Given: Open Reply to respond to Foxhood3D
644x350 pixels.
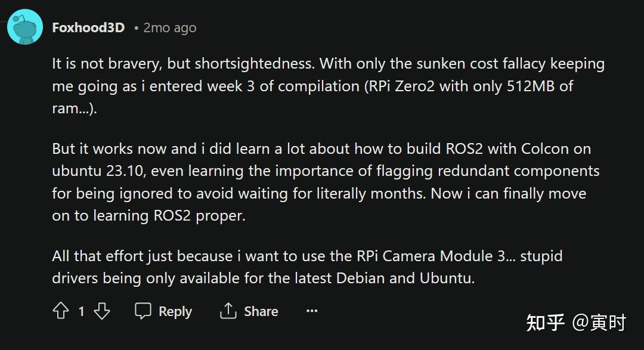Looking at the screenshot, I should point(163,311).
